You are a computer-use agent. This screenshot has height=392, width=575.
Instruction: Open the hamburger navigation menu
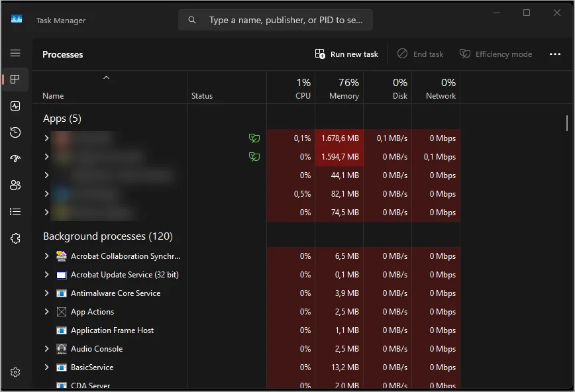click(15, 53)
